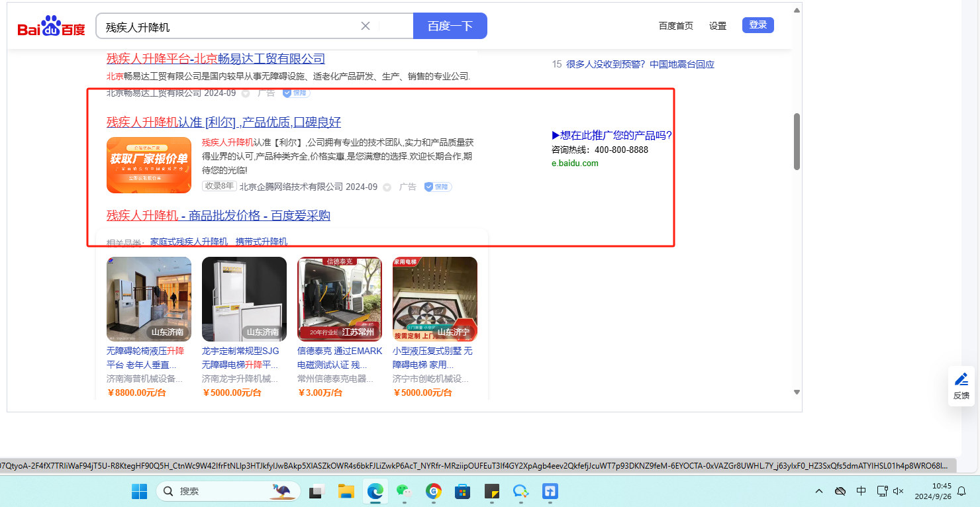
Task: Open the 无障碍轮椅液压升降平台 product thumbnail
Action: pyautogui.click(x=149, y=299)
